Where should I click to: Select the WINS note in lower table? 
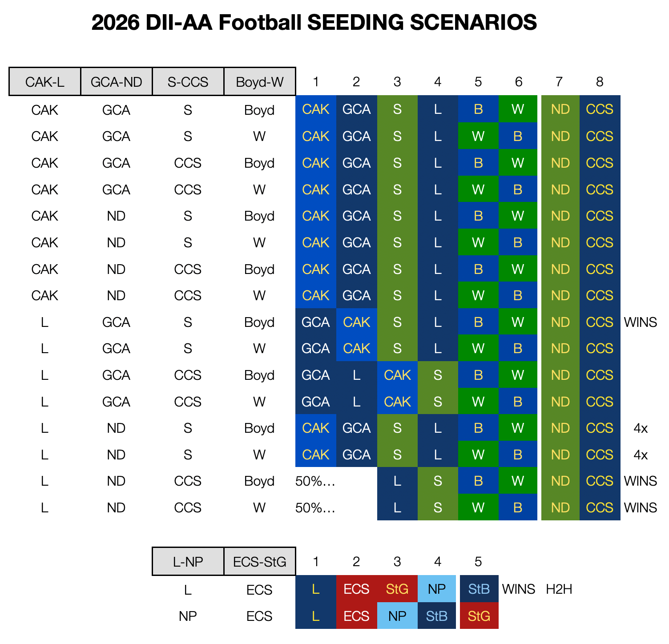[x=519, y=589]
